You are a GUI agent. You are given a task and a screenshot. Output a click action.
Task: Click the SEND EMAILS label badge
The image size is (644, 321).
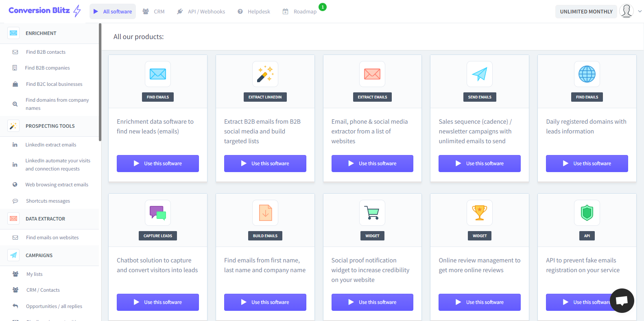pyautogui.click(x=480, y=97)
